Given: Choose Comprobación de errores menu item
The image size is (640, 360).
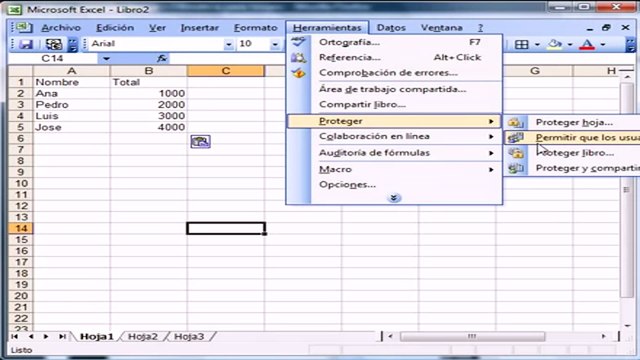Looking at the screenshot, I should coord(394,73).
